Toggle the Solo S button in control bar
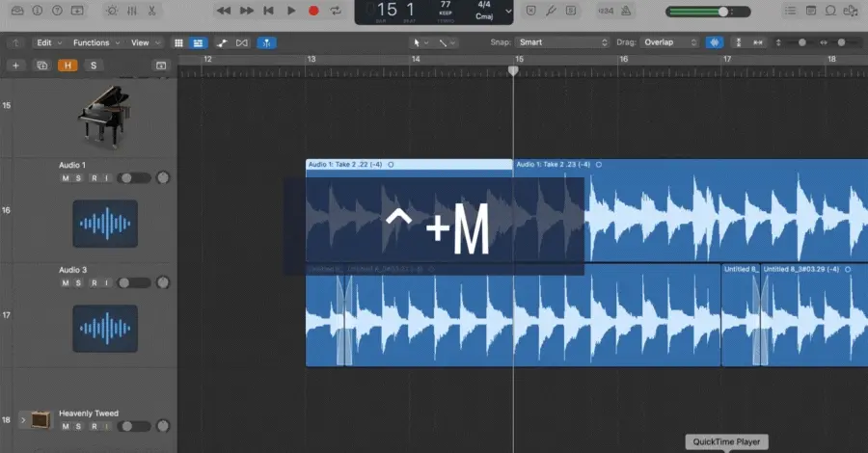The width and height of the screenshot is (868, 453). [571, 11]
